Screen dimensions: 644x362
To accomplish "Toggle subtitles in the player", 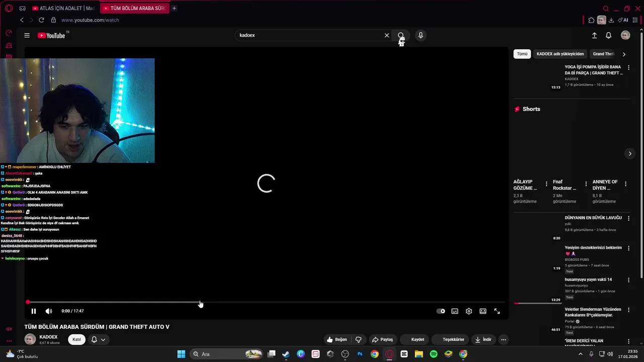I will pos(455,311).
